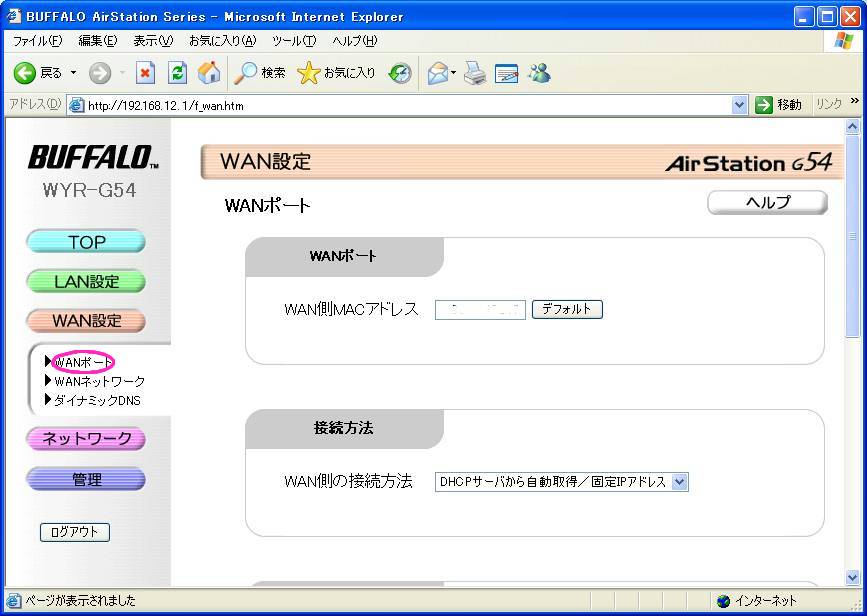Select WANネットワーク in the sidebar
The height and width of the screenshot is (616, 867).
[x=99, y=381]
